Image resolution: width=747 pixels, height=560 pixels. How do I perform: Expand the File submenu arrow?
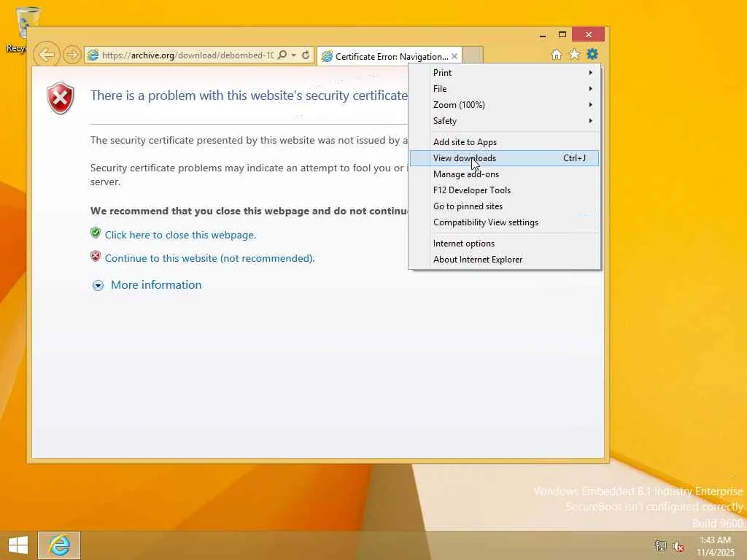click(591, 89)
